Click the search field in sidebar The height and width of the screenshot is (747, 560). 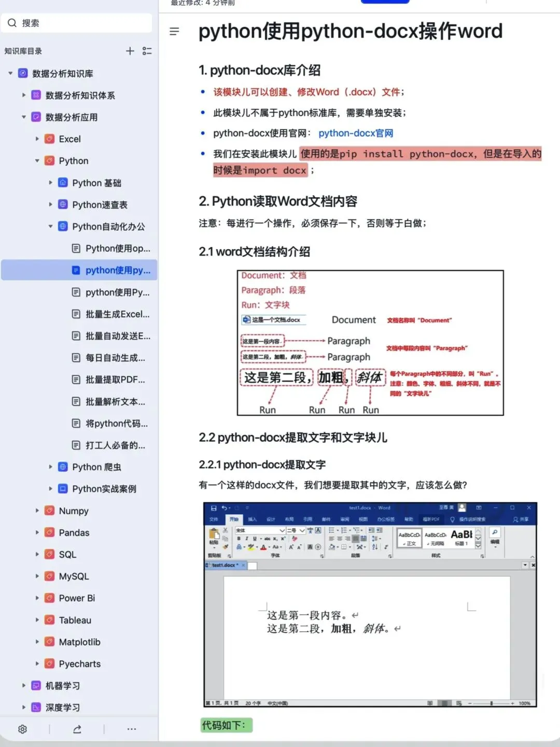pyautogui.click(x=77, y=23)
